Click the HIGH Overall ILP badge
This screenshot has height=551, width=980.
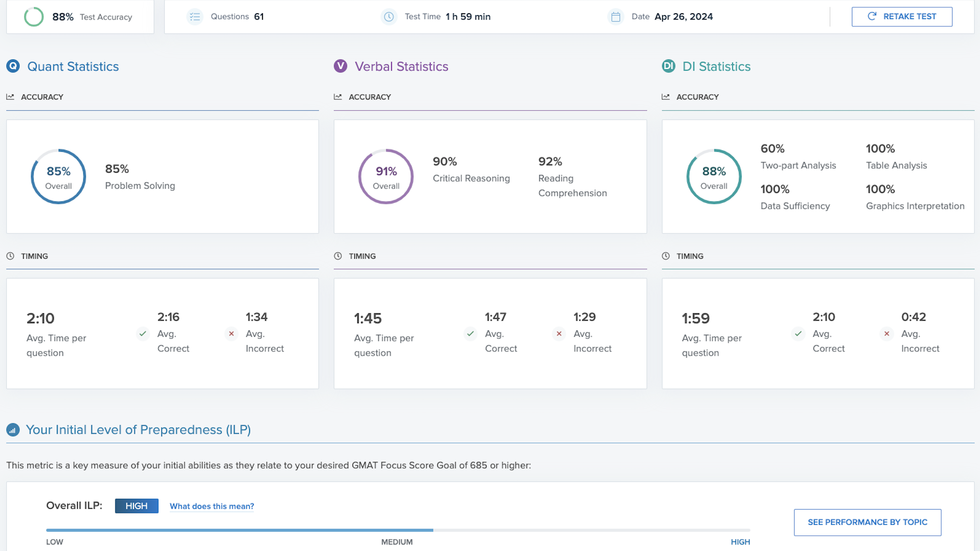click(136, 506)
